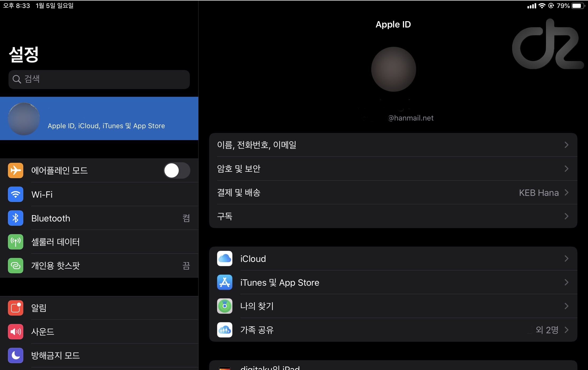Viewport: 588px width, 370px height.
Task: Expand 나의 찾기 row chevron
Action: [566, 306]
